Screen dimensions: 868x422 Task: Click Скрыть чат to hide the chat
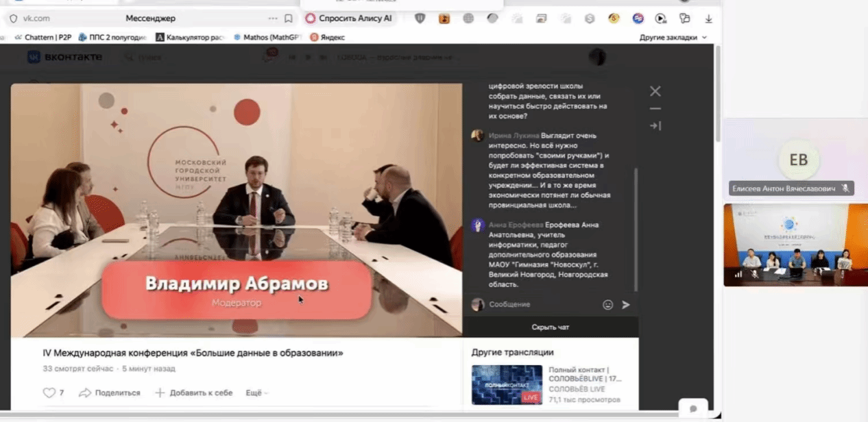tap(551, 327)
